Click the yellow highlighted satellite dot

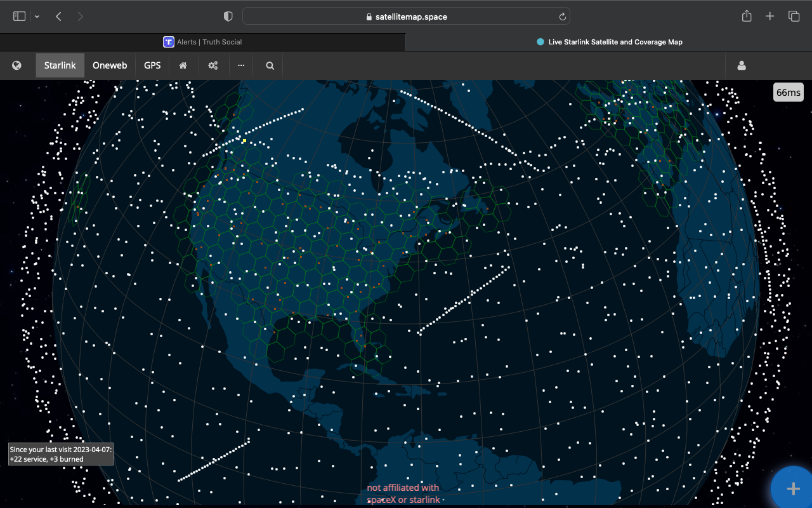click(x=244, y=140)
